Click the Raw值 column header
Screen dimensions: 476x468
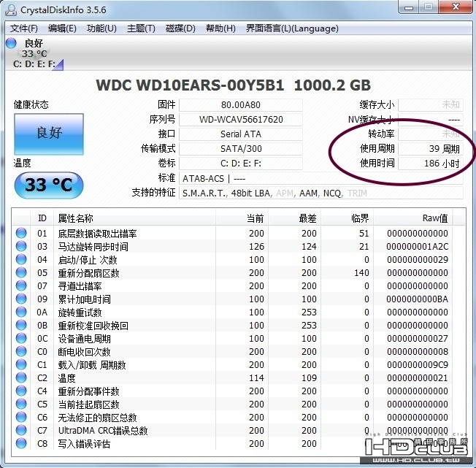coord(413,218)
